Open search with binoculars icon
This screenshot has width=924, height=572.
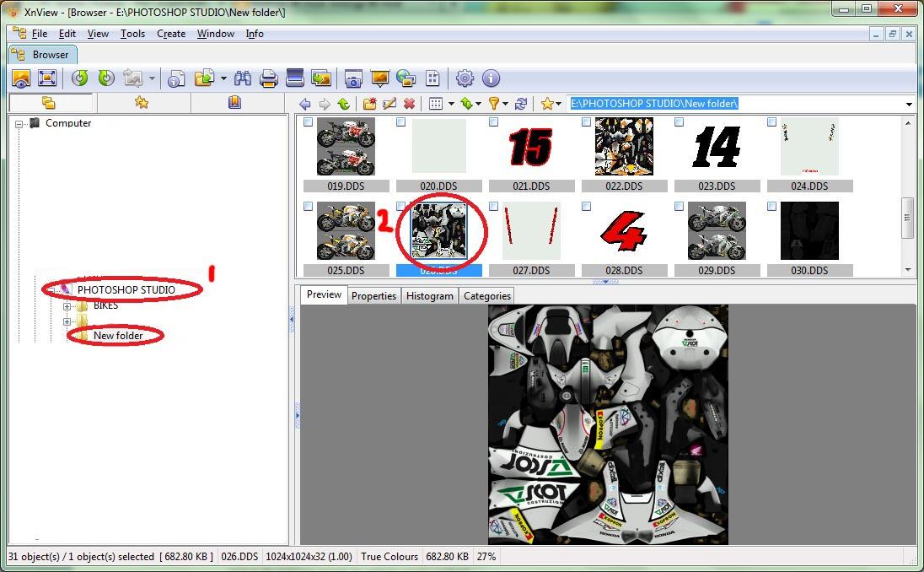click(242, 78)
